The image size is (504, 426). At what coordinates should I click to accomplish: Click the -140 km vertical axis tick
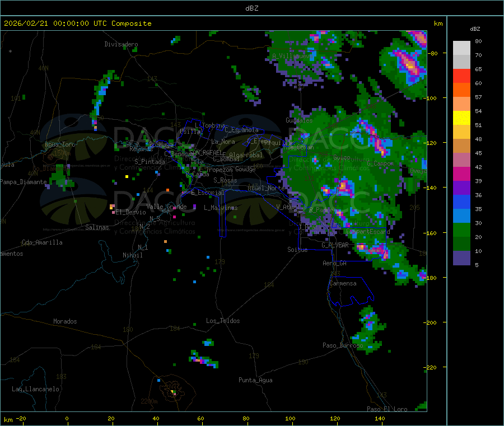click(430, 188)
